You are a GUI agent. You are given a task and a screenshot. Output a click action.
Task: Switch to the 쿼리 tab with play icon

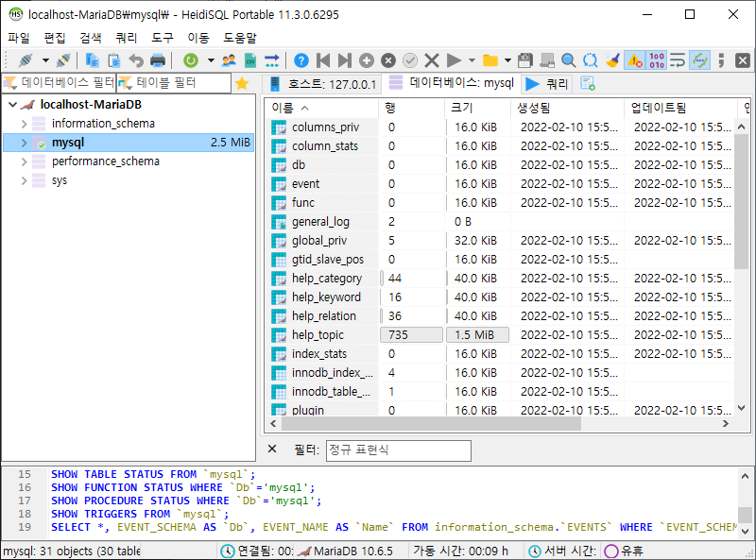[x=547, y=84]
